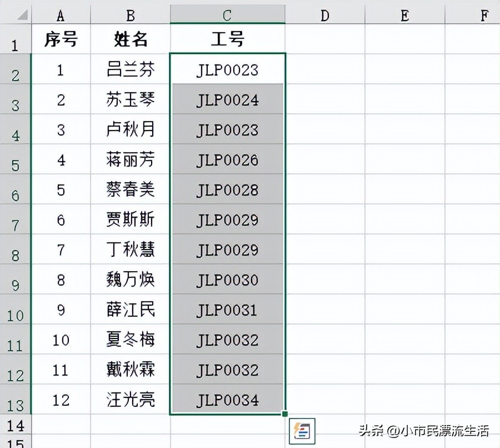
Task: Click the 姓名 header cell
Action: click(x=131, y=39)
